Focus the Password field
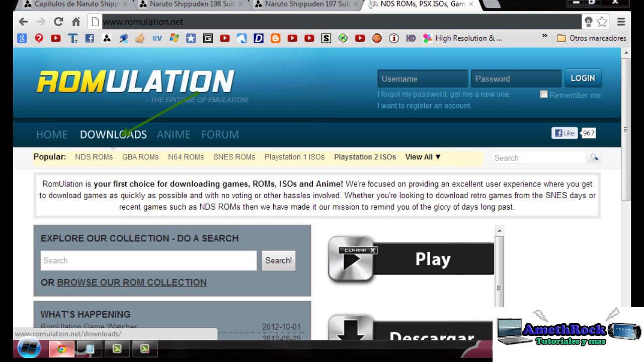Screen dimensions: 644x362 pos(516,79)
